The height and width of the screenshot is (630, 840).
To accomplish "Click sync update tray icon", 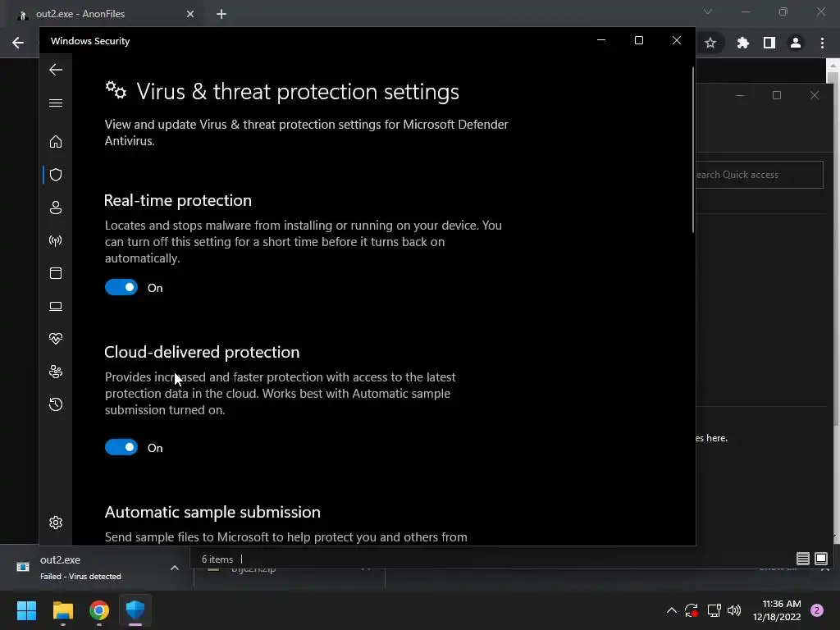I will pyautogui.click(x=692, y=610).
